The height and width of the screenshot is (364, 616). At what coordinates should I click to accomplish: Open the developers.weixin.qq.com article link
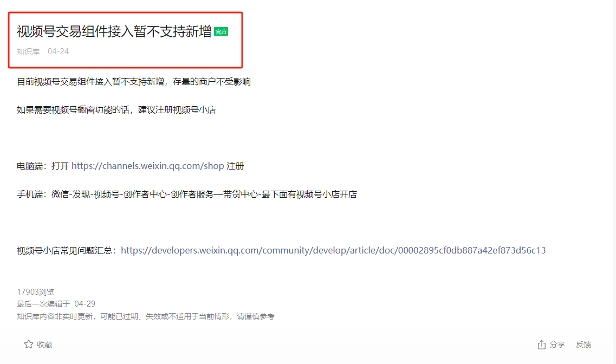[333, 250]
